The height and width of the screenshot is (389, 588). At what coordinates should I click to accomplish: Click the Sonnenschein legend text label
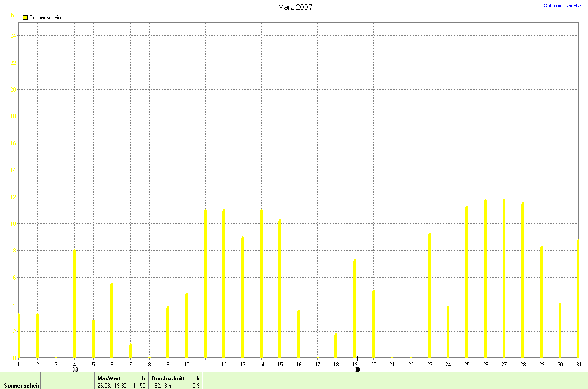click(x=45, y=17)
